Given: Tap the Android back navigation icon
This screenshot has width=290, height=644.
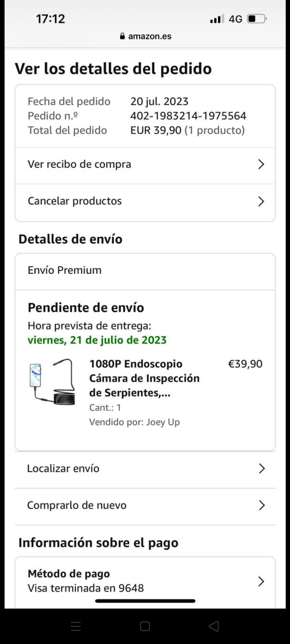Looking at the screenshot, I should [214, 627].
